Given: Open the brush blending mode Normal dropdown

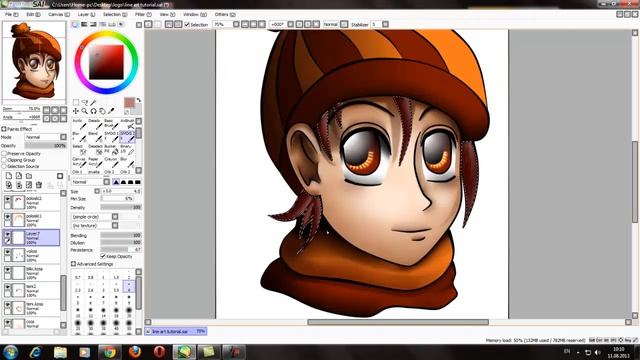Looking at the screenshot, I should pyautogui.click(x=107, y=182).
